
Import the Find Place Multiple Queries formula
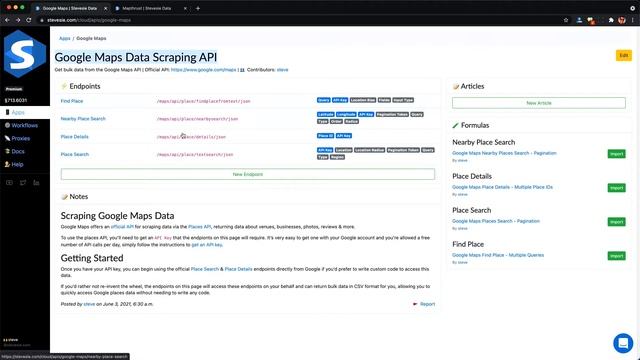coord(616,256)
